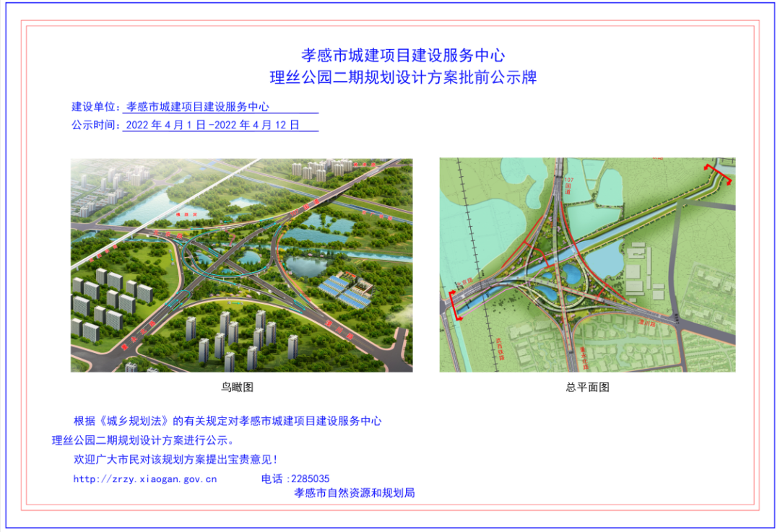780x532 pixels.
Task: Select the title 孝感市城建项目建设服务中心
Action: (x=402, y=55)
